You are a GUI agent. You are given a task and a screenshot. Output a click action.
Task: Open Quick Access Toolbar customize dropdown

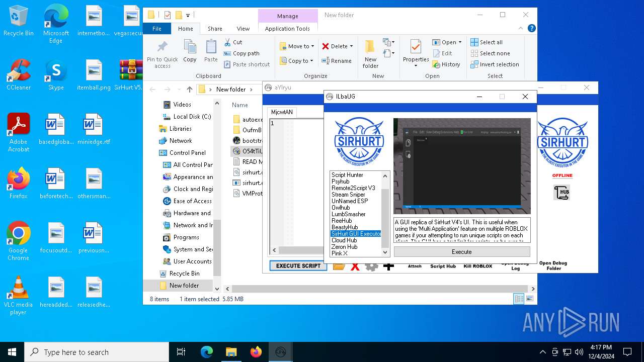[188, 15]
